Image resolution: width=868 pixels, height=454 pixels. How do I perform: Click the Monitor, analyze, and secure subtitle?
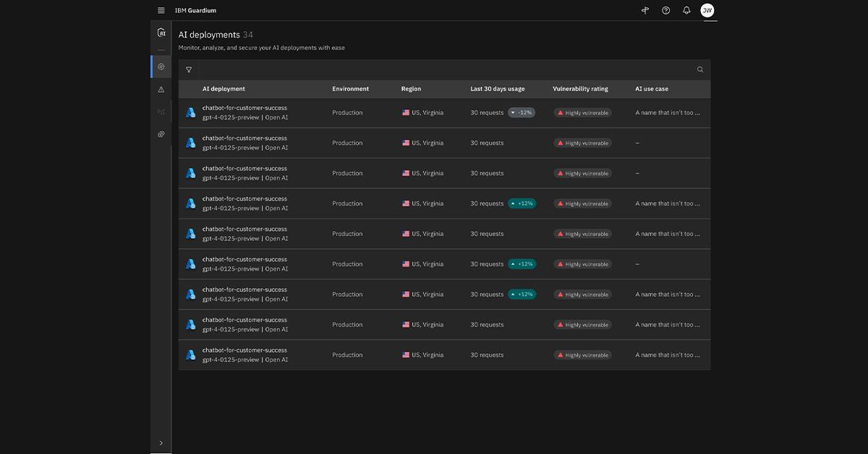pyautogui.click(x=262, y=48)
